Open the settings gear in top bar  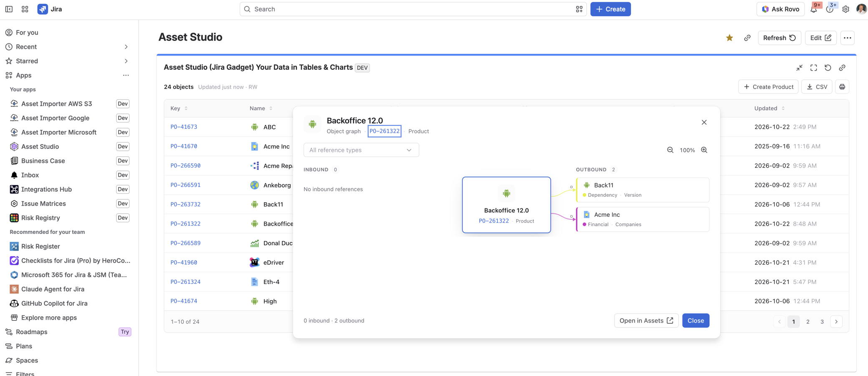[x=845, y=9]
